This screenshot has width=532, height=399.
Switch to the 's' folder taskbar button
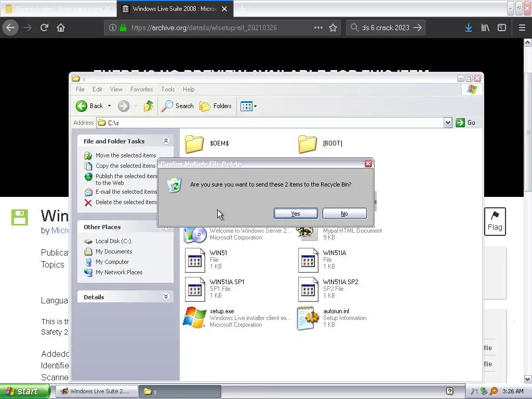click(x=180, y=391)
